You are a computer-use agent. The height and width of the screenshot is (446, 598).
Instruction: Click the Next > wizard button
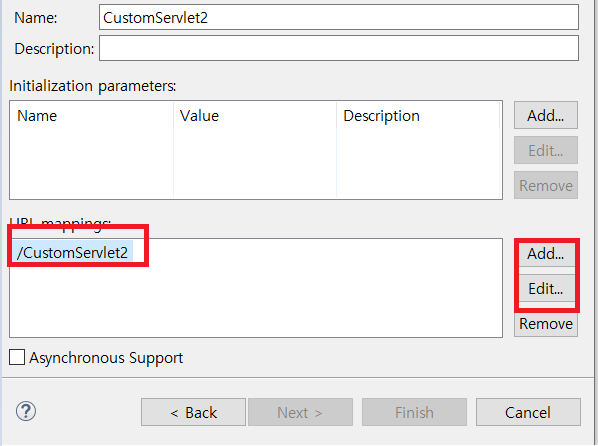point(300,412)
